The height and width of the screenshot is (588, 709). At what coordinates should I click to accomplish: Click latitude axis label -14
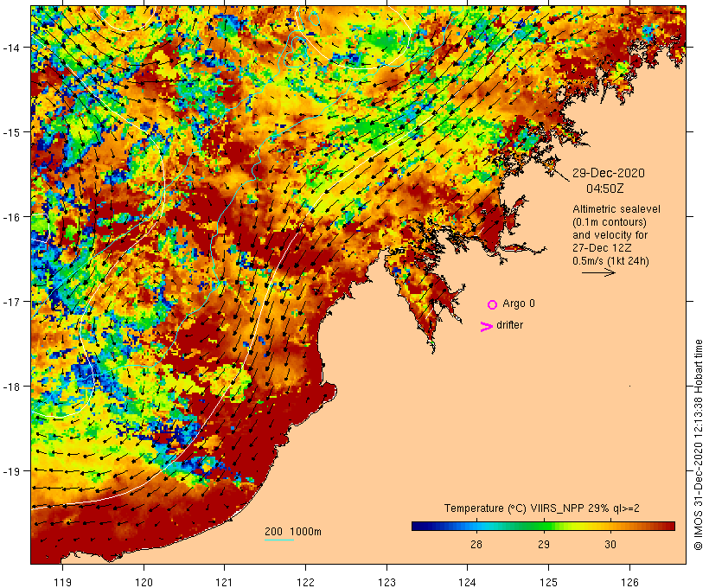(x=10, y=47)
